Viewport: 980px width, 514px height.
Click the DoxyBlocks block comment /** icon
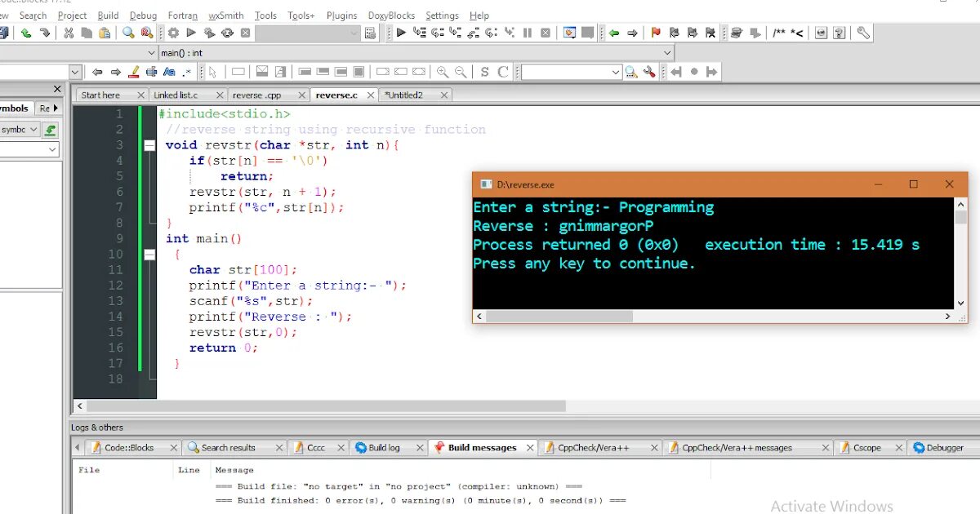click(778, 33)
